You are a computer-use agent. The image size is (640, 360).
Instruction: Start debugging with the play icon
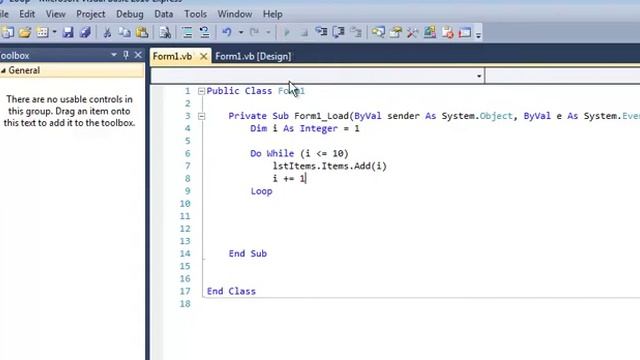point(287,32)
